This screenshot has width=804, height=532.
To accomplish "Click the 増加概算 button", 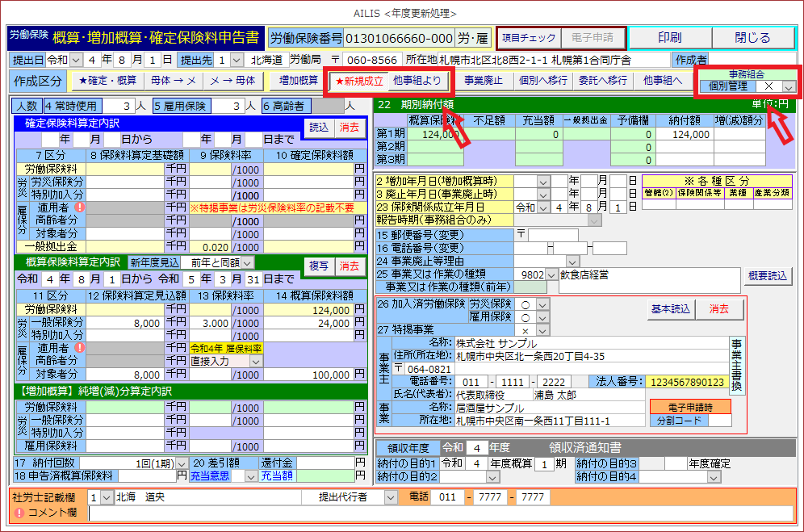I will 299,81.
